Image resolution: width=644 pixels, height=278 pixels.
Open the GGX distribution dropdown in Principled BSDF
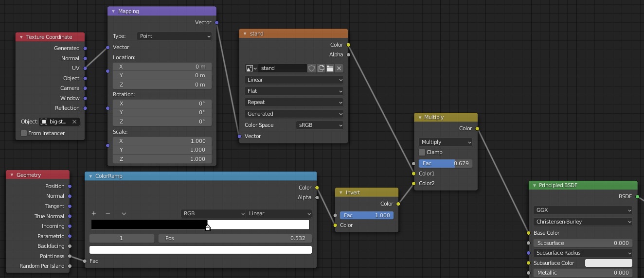coord(583,210)
